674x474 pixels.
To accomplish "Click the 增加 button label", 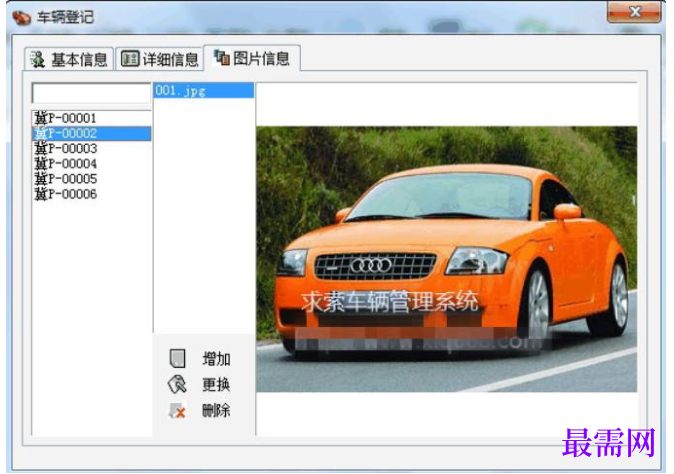I will pyautogui.click(x=216, y=358).
